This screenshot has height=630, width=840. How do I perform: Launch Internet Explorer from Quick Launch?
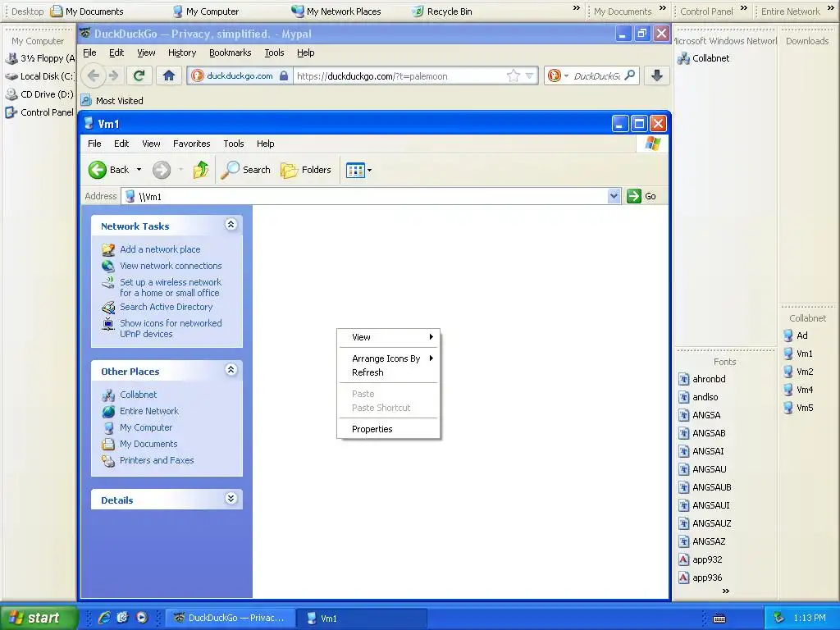click(x=104, y=618)
